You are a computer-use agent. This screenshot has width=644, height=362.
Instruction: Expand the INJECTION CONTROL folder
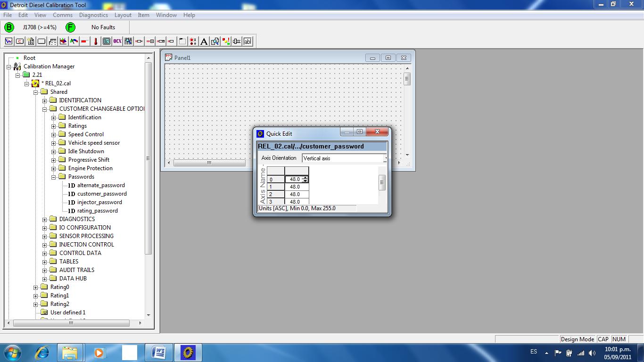point(45,245)
